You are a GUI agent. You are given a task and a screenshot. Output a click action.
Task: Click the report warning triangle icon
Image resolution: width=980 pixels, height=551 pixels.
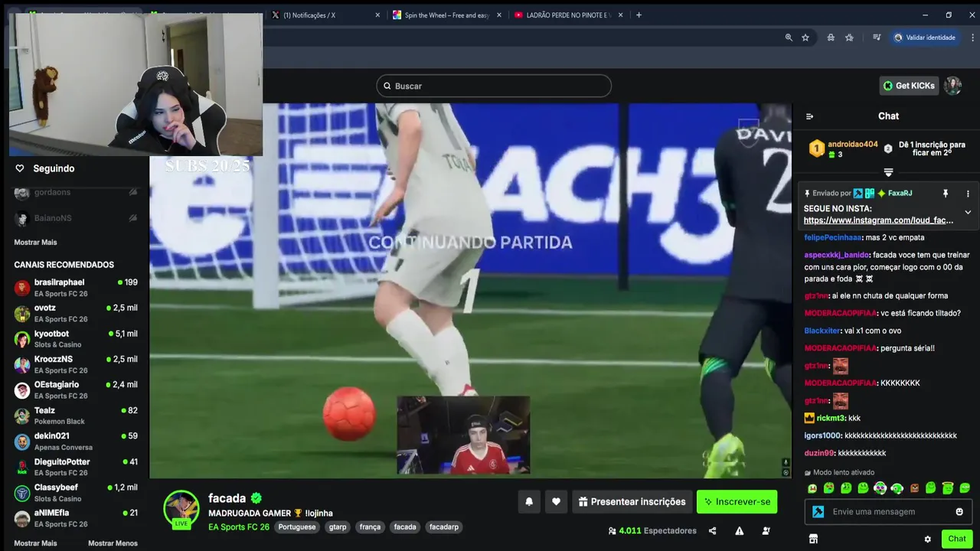pyautogui.click(x=739, y=530)
